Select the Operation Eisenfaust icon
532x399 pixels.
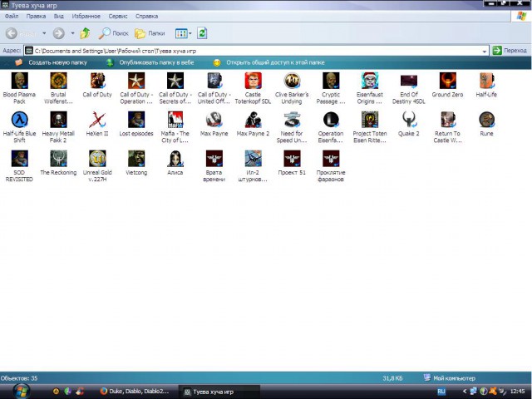[331, 120]
